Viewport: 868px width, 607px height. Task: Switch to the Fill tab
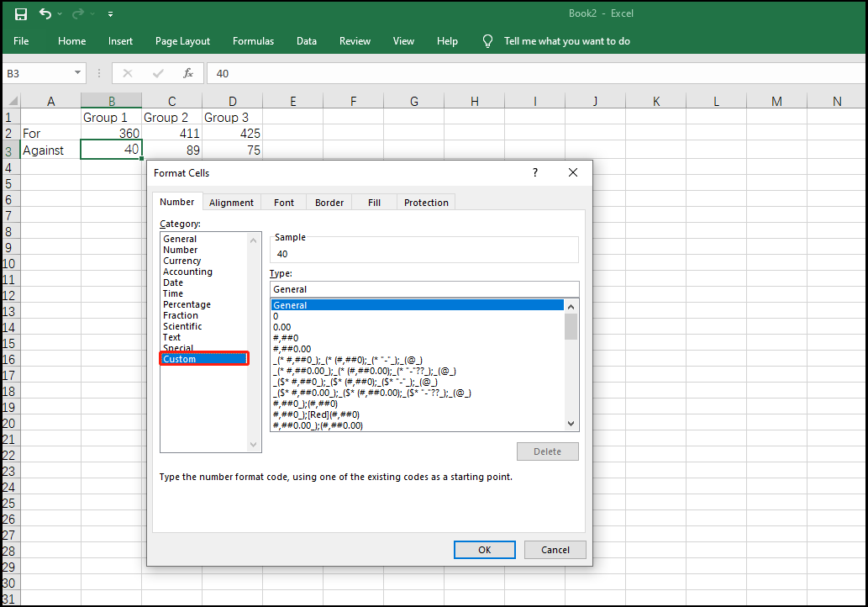pyautogui.click(x=374, y=203)
